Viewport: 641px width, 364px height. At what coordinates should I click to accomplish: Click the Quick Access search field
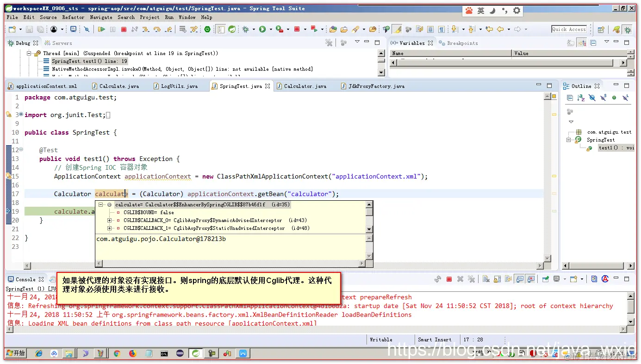(x=569, y=29)
